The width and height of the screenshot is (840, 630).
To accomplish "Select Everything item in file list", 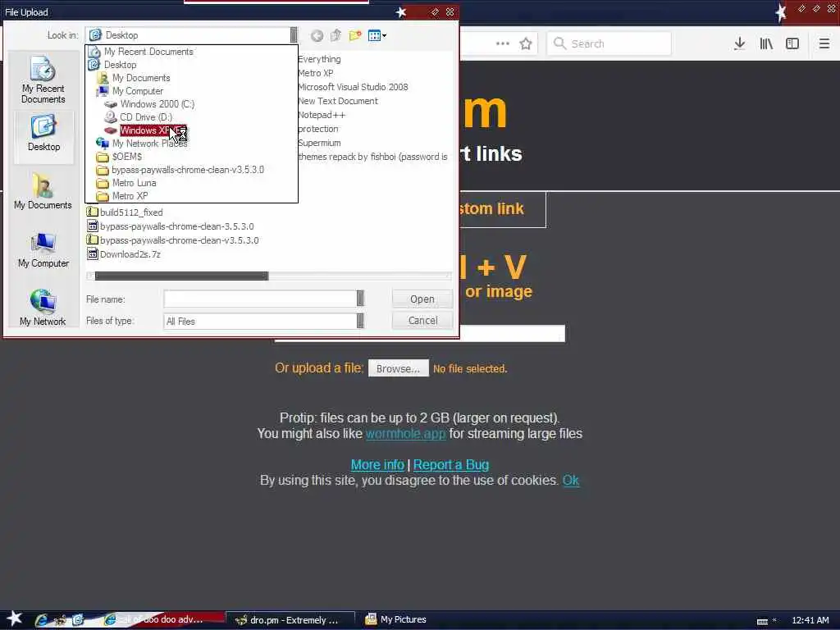I will 319,59.
